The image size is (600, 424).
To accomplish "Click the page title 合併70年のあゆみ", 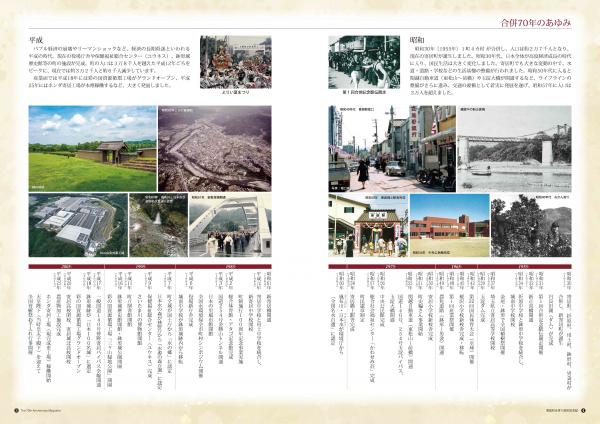I will (x=536, y=23).
